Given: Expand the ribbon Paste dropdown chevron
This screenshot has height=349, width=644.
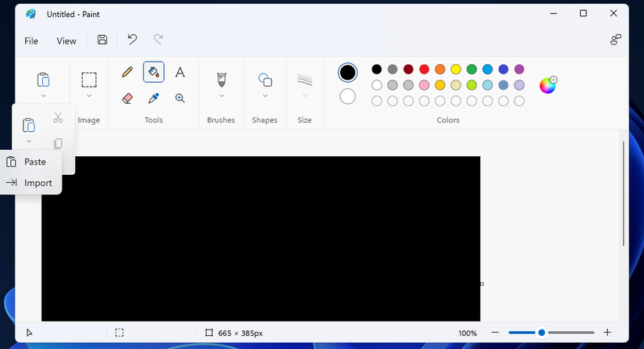Looking at the screenshot, I should [43, 96].
